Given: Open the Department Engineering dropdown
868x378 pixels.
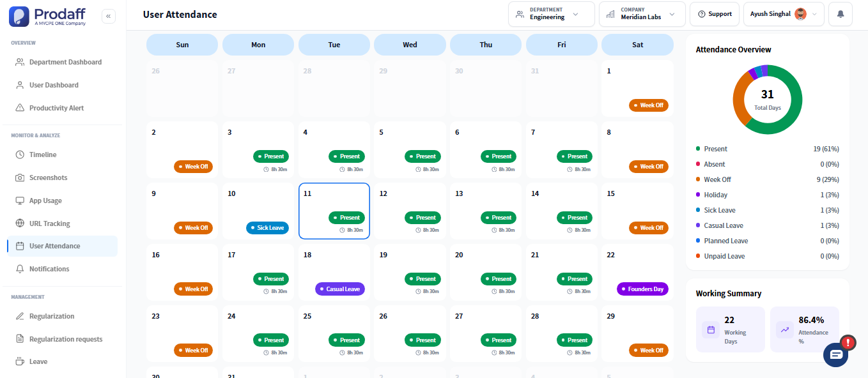Looking at the screenshot, I should pyautogui.click(x=552, y=14).
